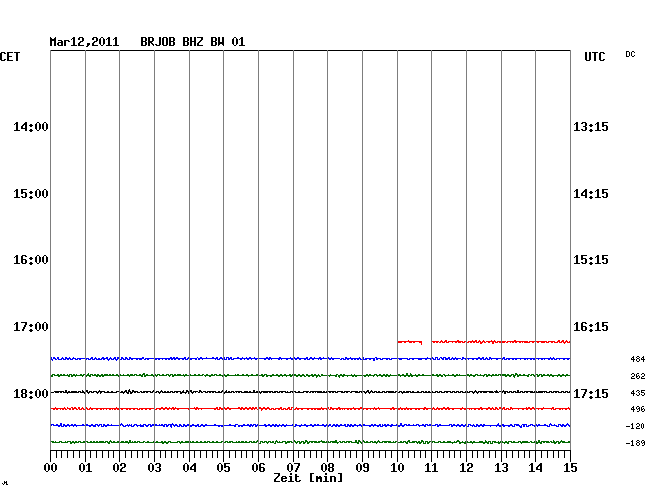Select the 18:00 CET time label

tap(31, 393)
